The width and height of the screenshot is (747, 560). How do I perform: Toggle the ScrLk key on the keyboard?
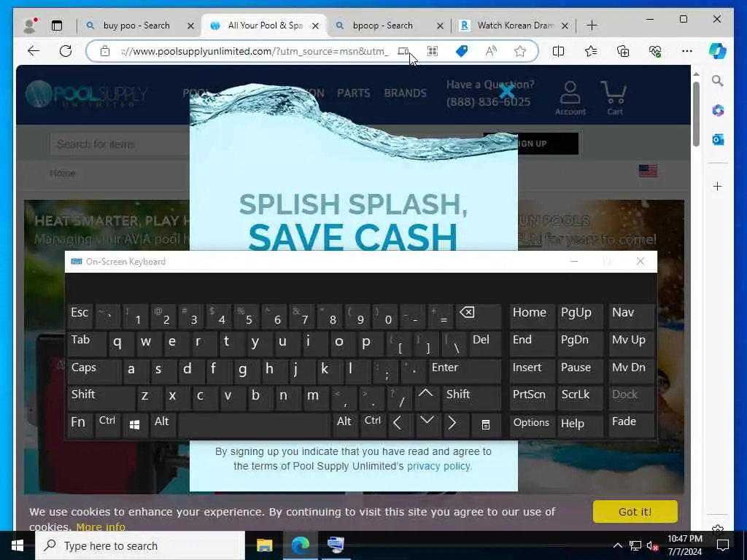tap(580, 397)
